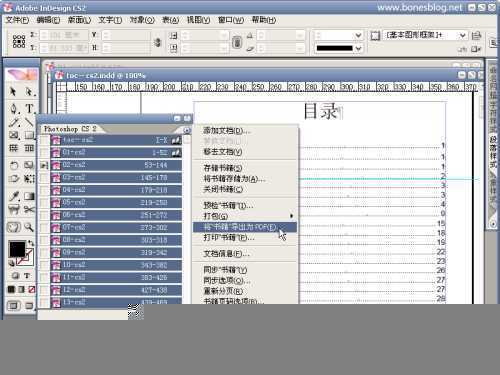Select the Pen tool
Viewport: 500px width, 375px height.
click(14, 108)
